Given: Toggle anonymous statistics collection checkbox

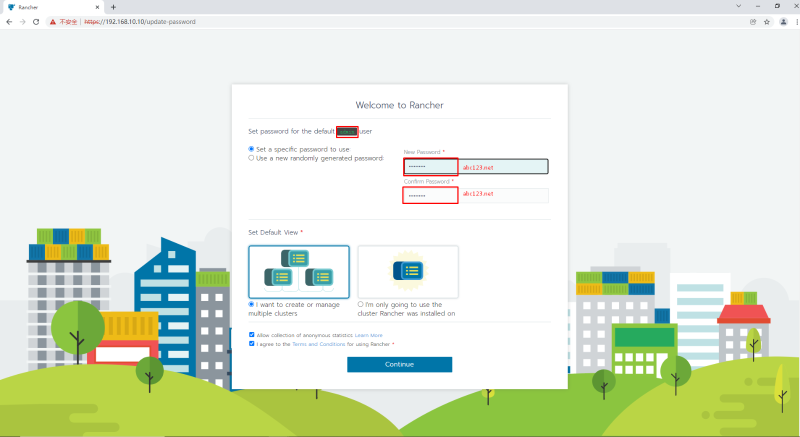Looking at the screenshot, I should [252, 335].
